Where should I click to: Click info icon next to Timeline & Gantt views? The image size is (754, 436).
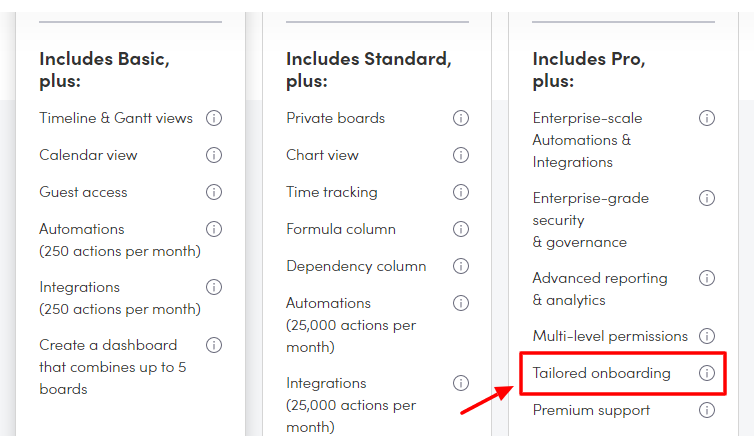pyautogui.click(x=213, y=118)
